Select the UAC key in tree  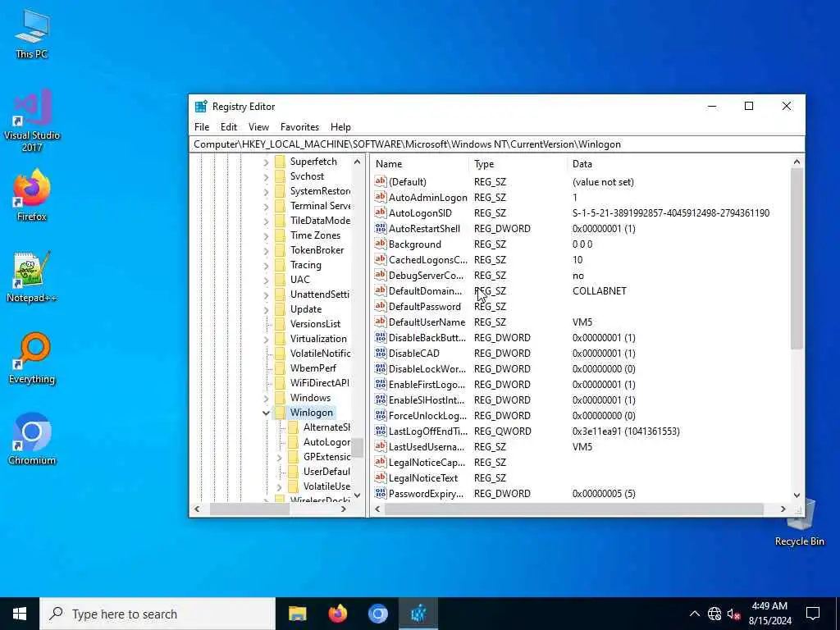[300, 279]
